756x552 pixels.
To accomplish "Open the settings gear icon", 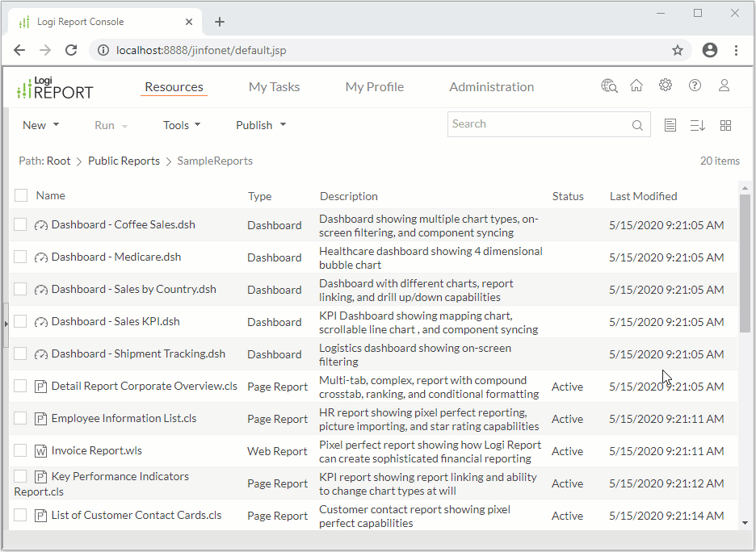I will [665, 86].
